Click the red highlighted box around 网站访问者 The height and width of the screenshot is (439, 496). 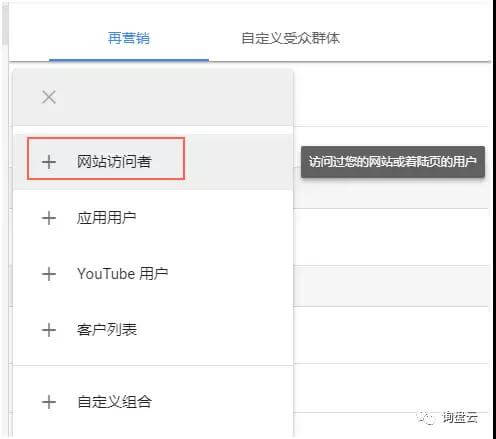point(106,159)
